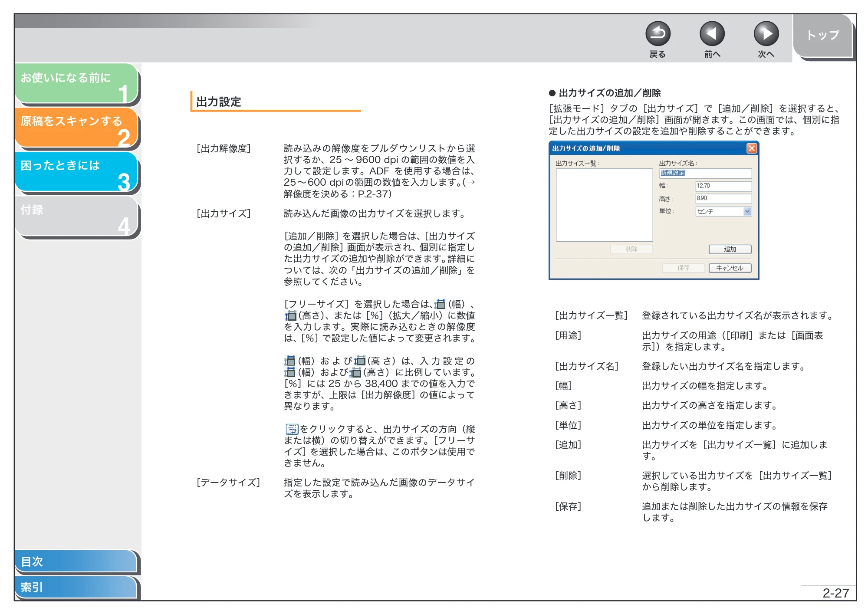Click the 幅 field showing 12.70
The width and height of the screenshot is (868, 614).
point(723,186)
